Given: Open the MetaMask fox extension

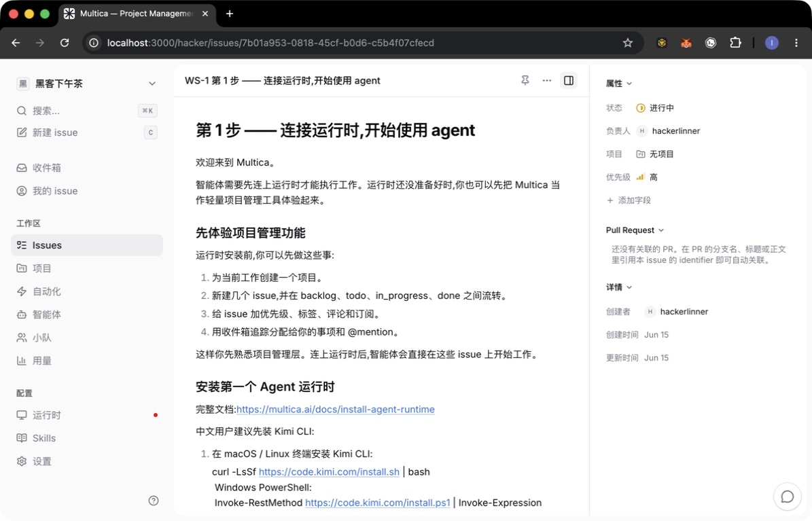Looking at the screenshot, I should pos(686,43).
